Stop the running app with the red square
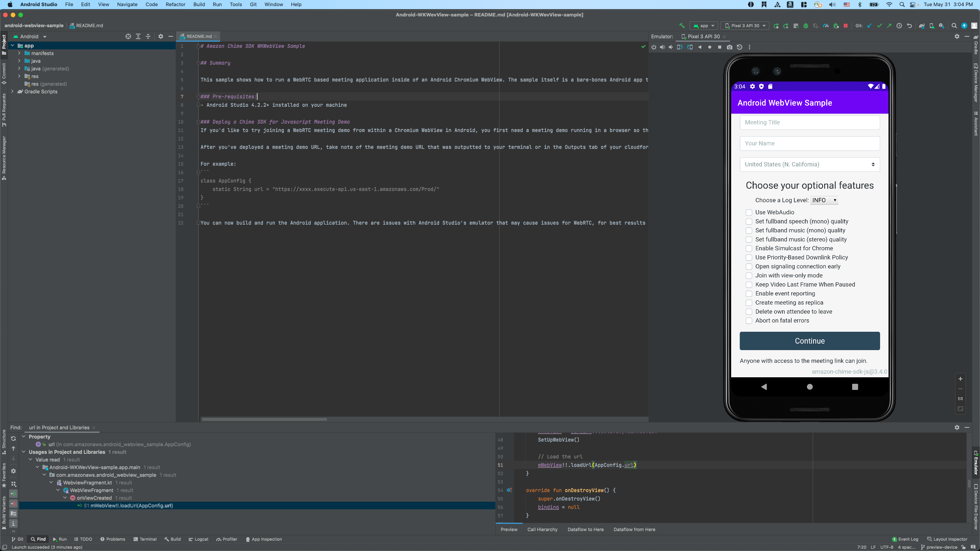Viewport: 980px width, 551px height. coord(846,25)
